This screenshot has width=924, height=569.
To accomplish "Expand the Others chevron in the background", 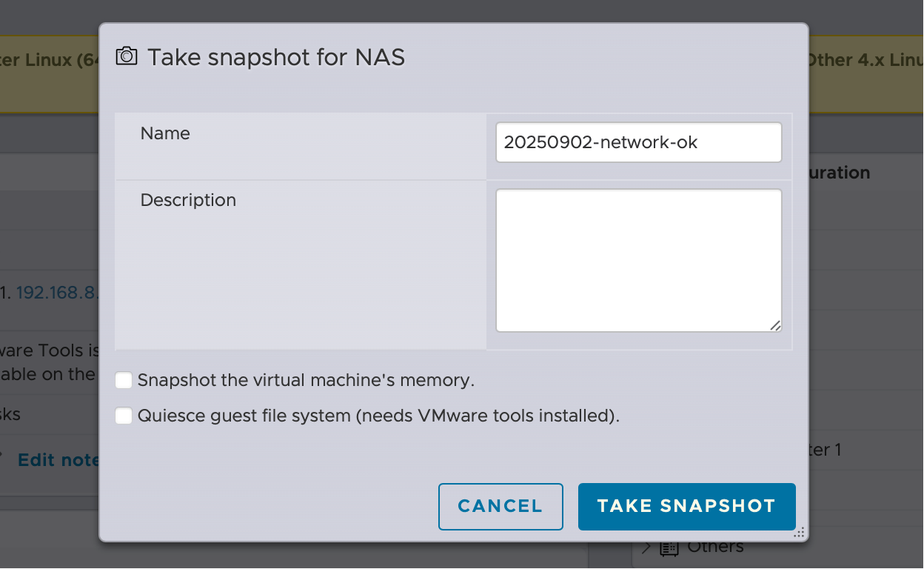I will (x=646, y=548).
